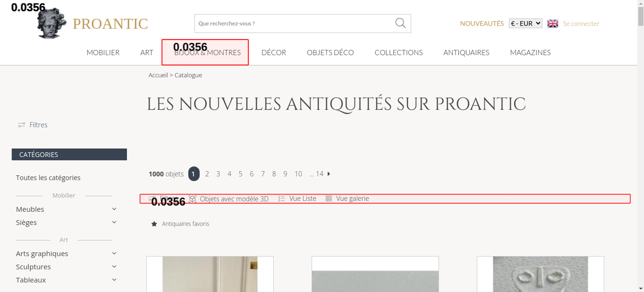Click the Antiquaires favoris star icon
644x292 pixels.
(154, 224)
